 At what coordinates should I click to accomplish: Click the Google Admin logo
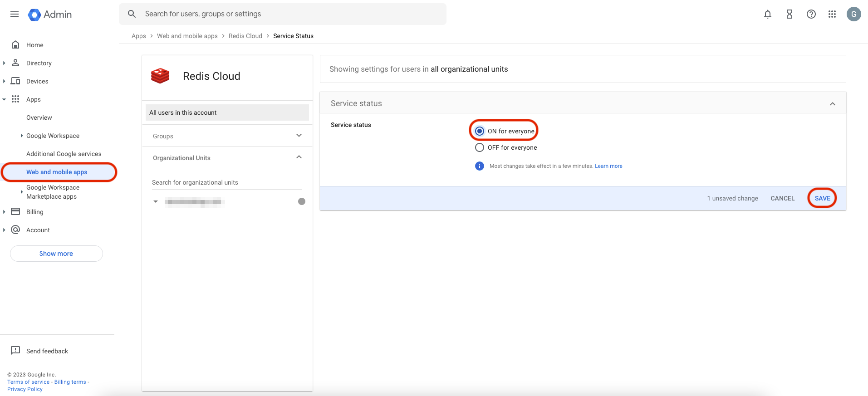click(50, 15)
